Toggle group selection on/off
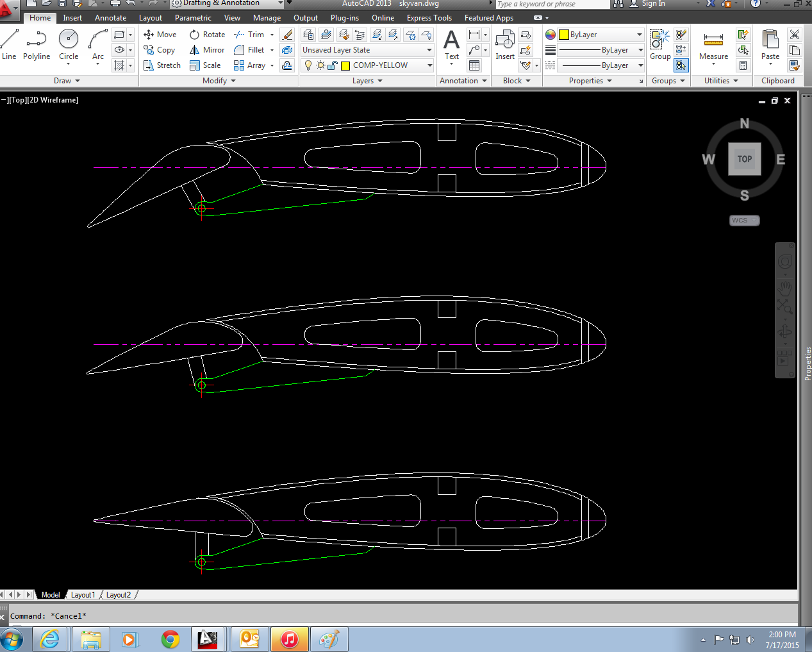Image resolution: width=812 pixels, height=652 pixels. click(681, 65)
